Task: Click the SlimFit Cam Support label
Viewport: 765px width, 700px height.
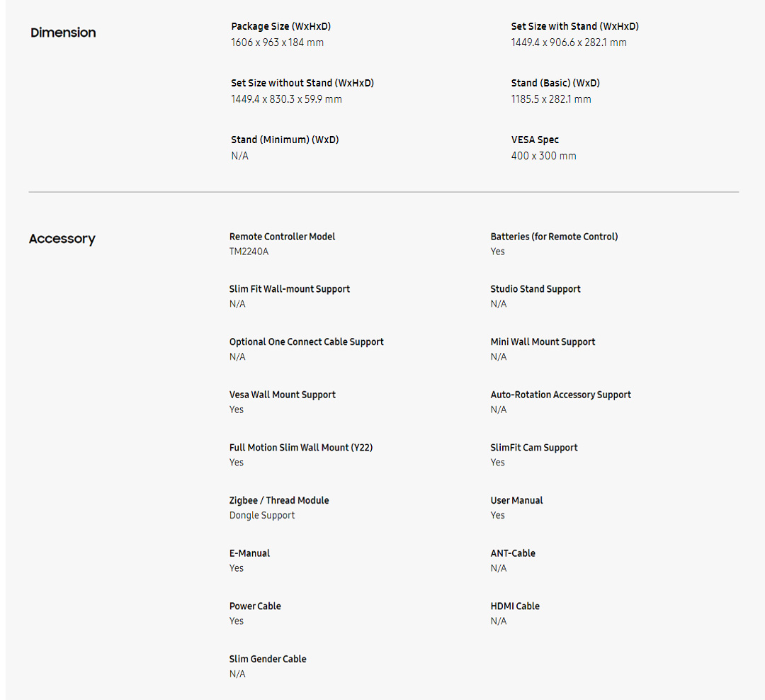Action: click(x=533, y=447)
